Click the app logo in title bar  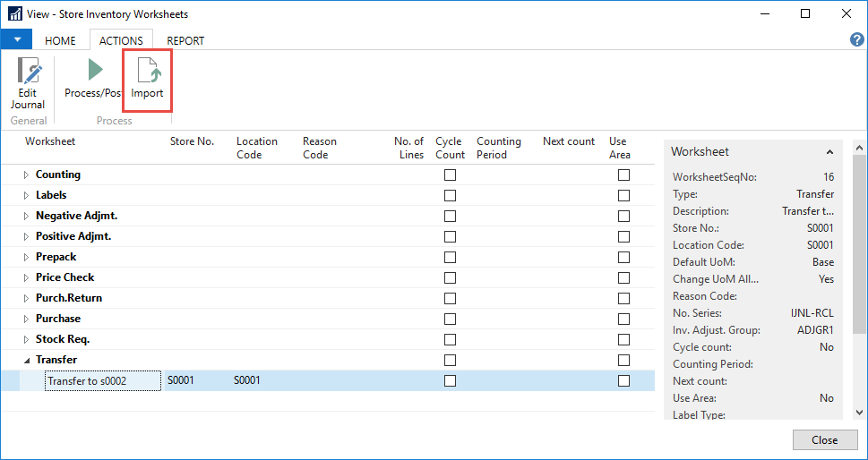point(14,13)
